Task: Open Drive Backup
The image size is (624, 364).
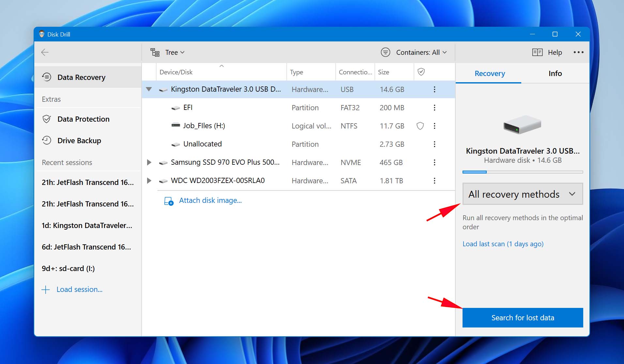Action: pyautogui.click(x=88, y=140)
